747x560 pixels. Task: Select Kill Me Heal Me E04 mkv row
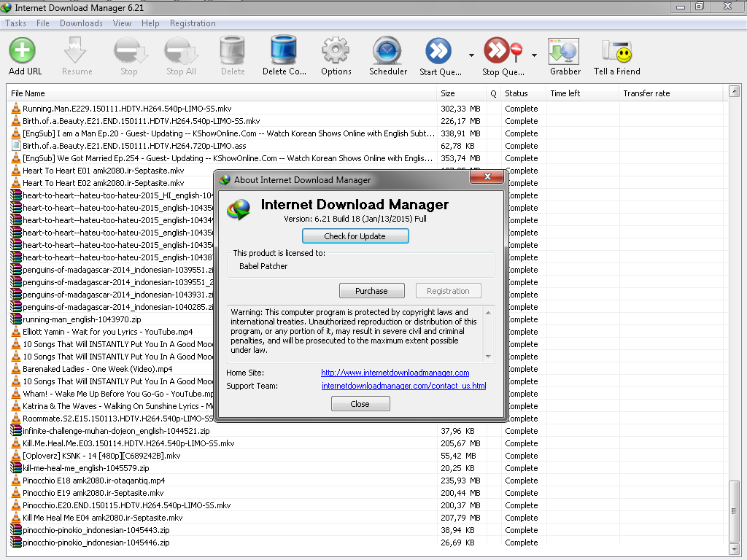tap(367, 517)
